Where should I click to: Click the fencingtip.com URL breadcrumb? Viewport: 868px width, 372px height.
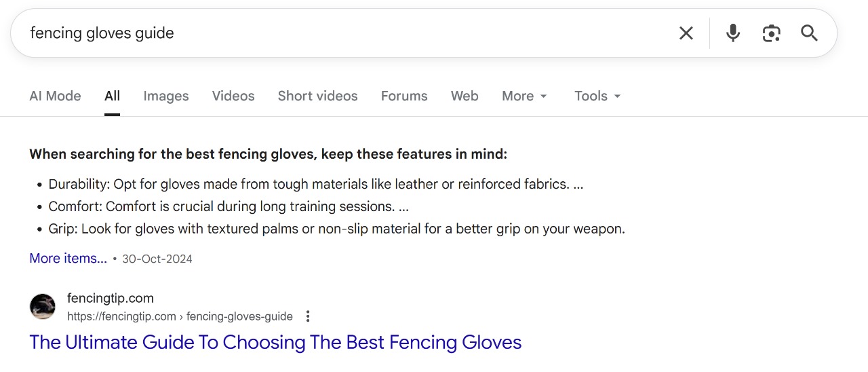tap(180, 316)
